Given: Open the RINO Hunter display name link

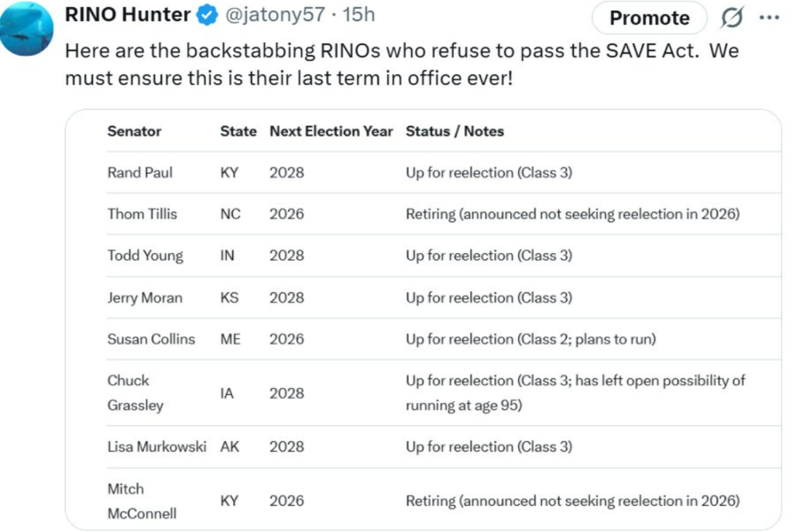Looking at the screenshot, I should coord(128,15).
